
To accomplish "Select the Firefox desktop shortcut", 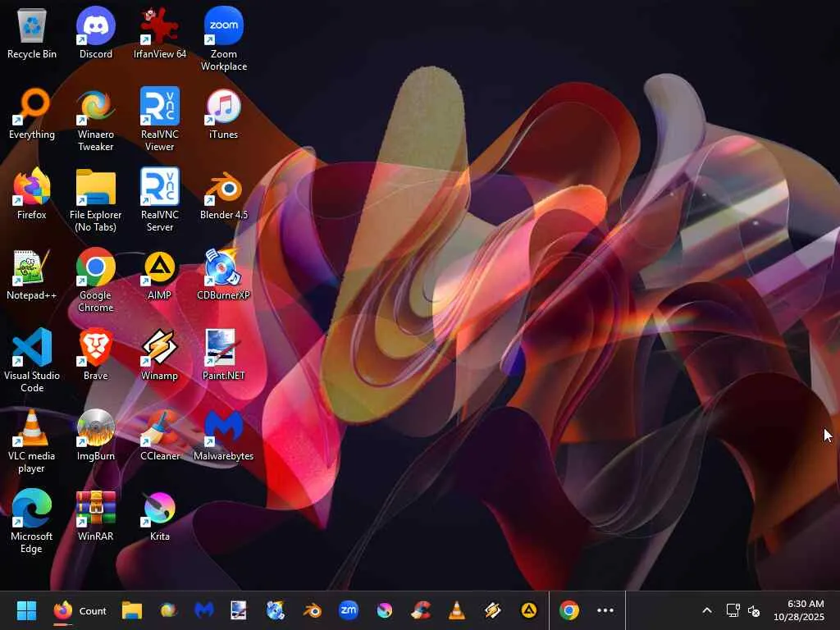I will point(32,194).
